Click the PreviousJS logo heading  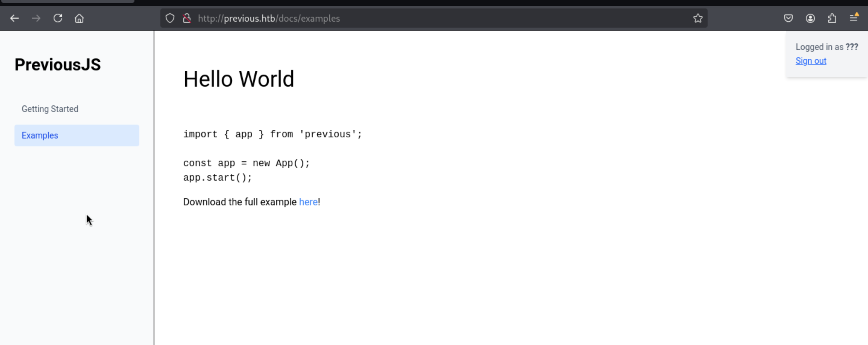pos(58,65)
